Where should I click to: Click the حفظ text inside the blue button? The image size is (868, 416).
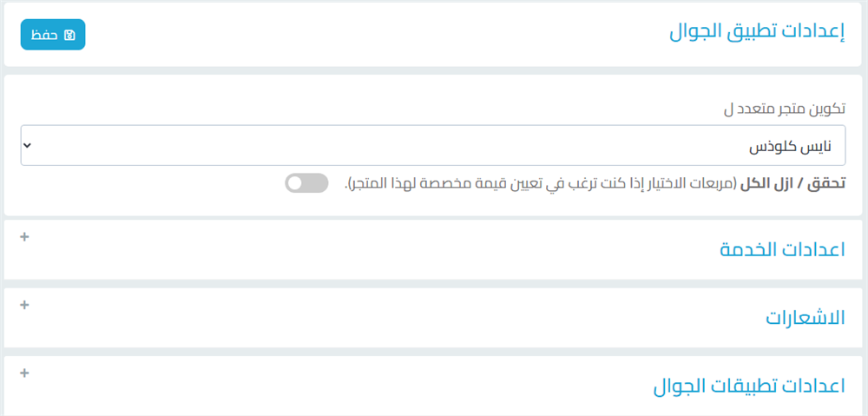pos(45,35)
